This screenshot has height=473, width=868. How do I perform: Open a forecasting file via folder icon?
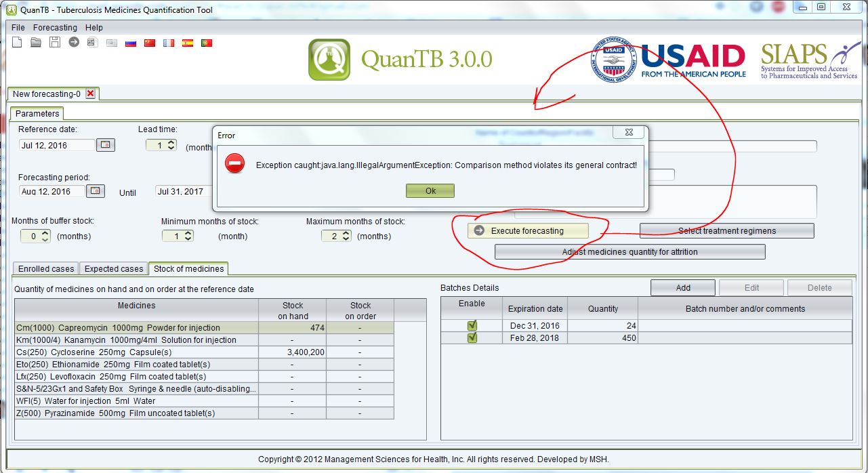(x=36, y=43)
